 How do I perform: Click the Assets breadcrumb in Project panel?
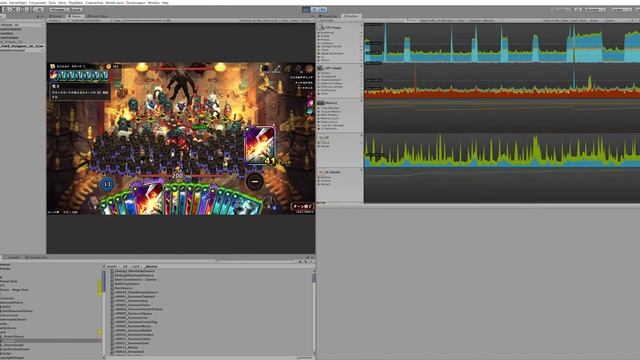[112, 267]
